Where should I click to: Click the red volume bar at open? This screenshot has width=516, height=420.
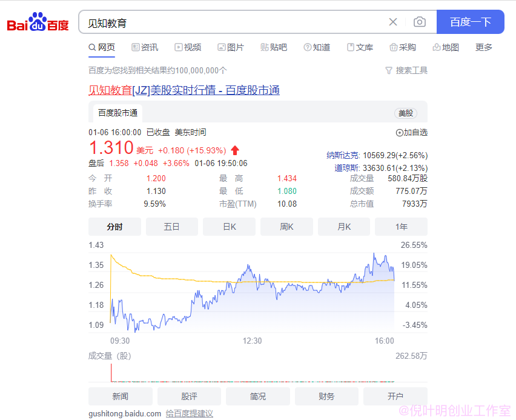(x=111, y=373)
